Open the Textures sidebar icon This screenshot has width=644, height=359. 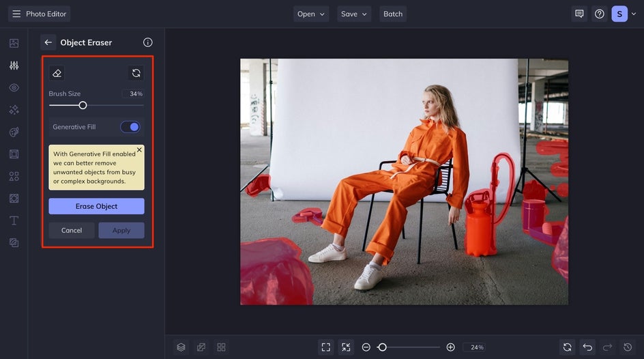coord(14,199)
